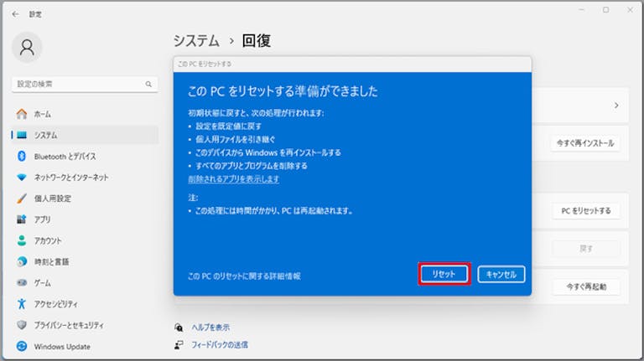Open アプリ icon in sidebar
This screenshot has width=644, height=361.
pyautogui.click(x=22, y=219)
